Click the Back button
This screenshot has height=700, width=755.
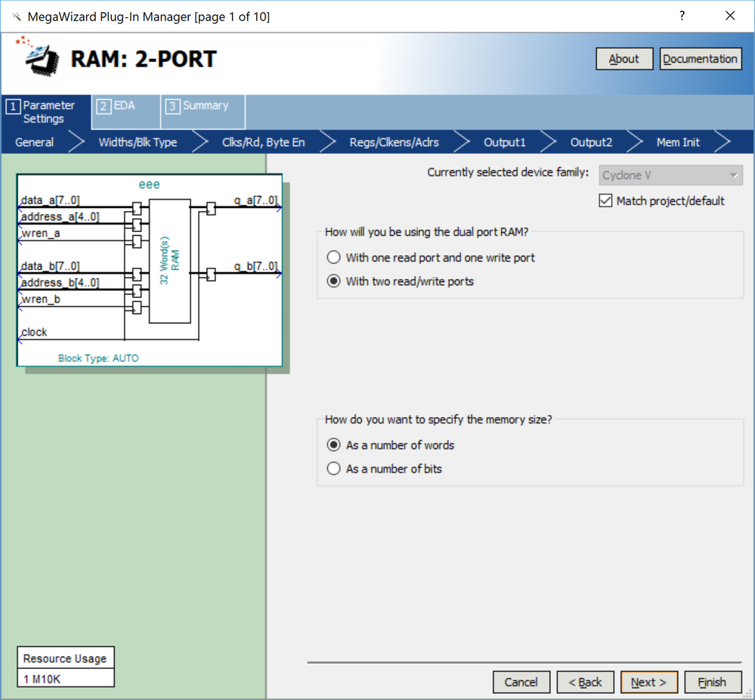click(585, 682)
